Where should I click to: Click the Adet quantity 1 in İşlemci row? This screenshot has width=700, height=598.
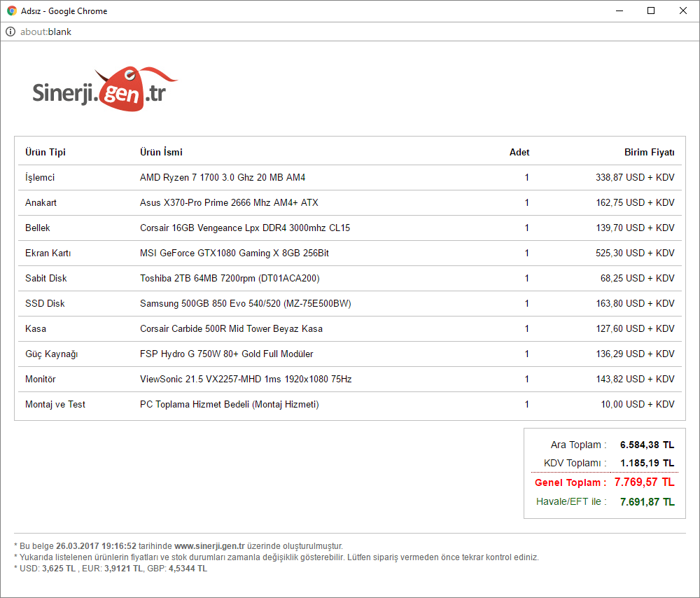click(x=527, y=178)
